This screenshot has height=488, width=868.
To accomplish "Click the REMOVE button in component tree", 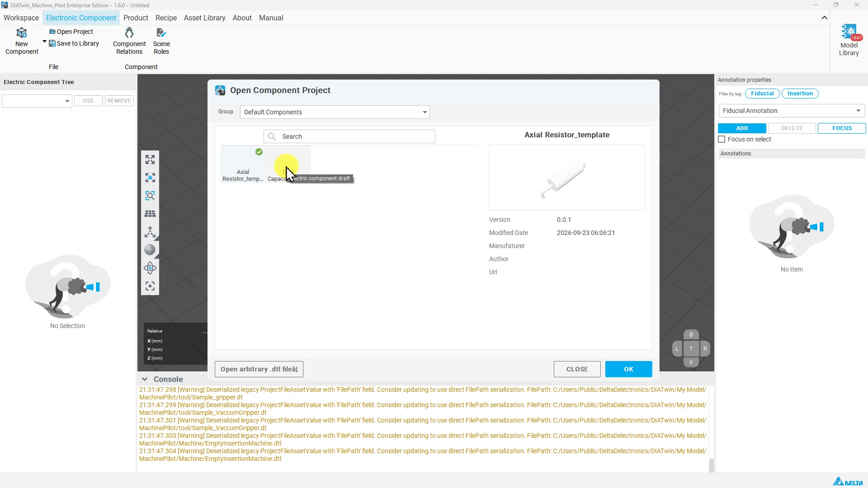I will [119, 101].
